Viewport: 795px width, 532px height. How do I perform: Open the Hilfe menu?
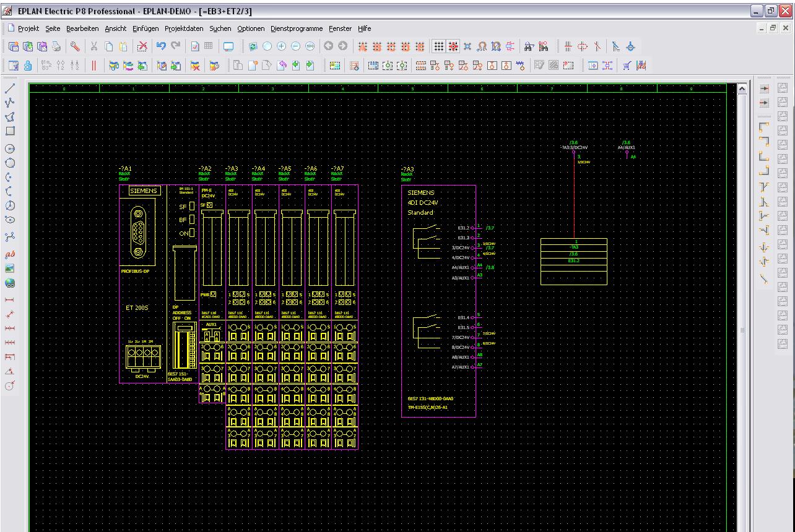pos(365,28)
